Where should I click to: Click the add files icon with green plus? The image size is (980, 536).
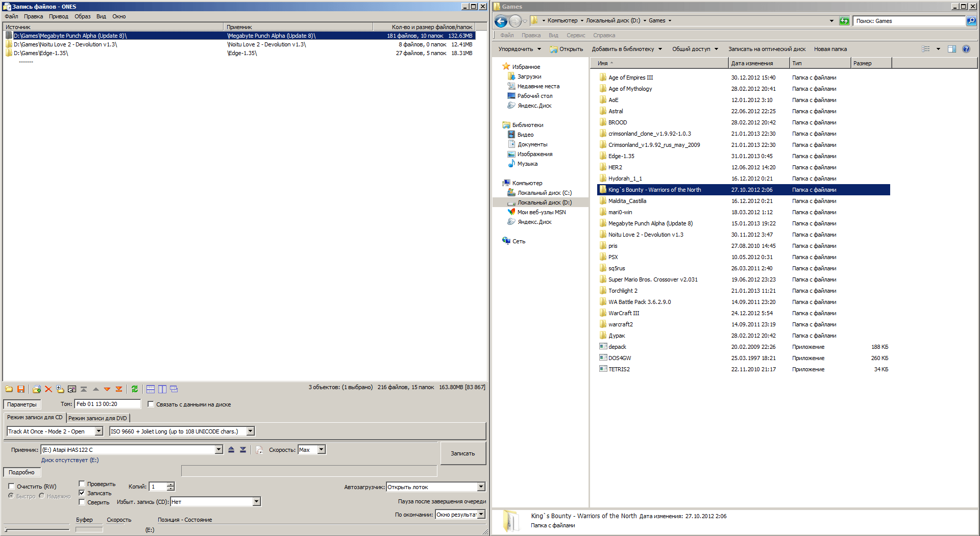point(36,389)
